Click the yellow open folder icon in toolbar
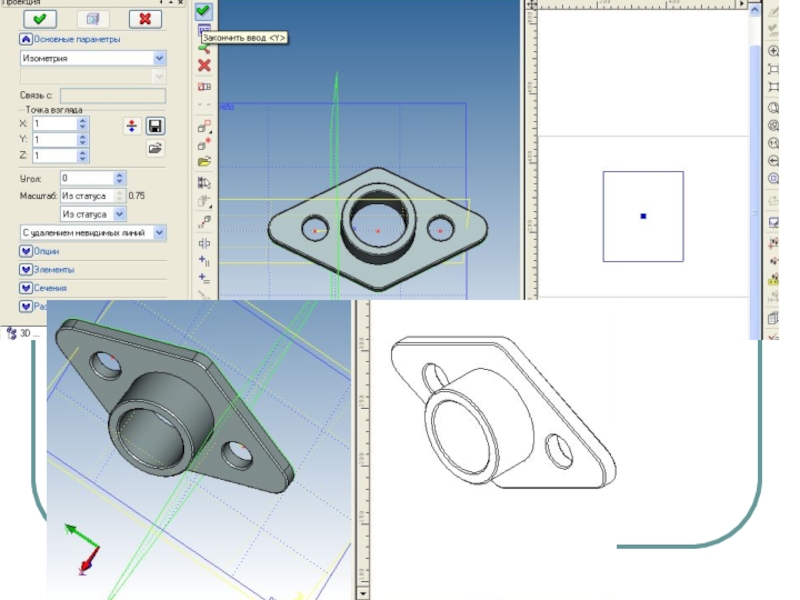 click(x=204, y=161)
